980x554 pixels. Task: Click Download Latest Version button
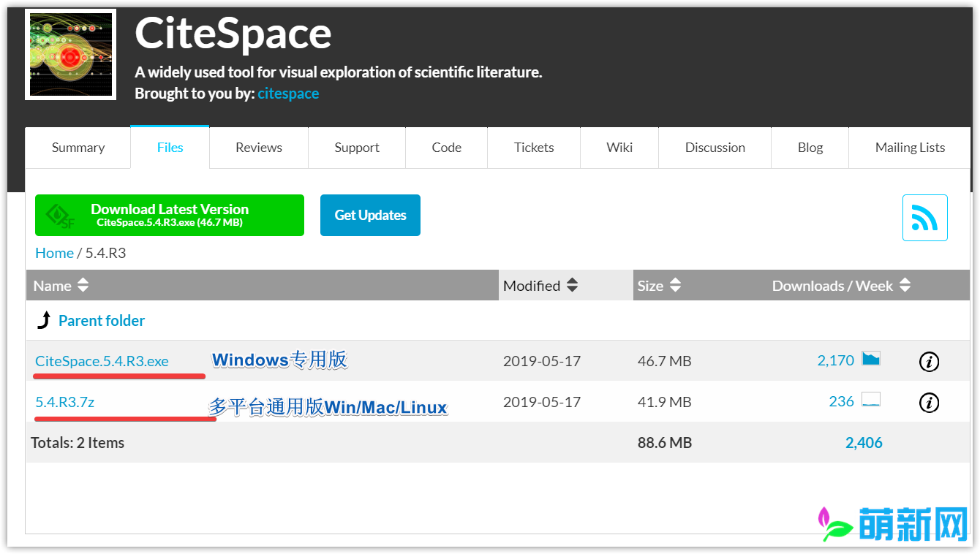pos(170,215)
